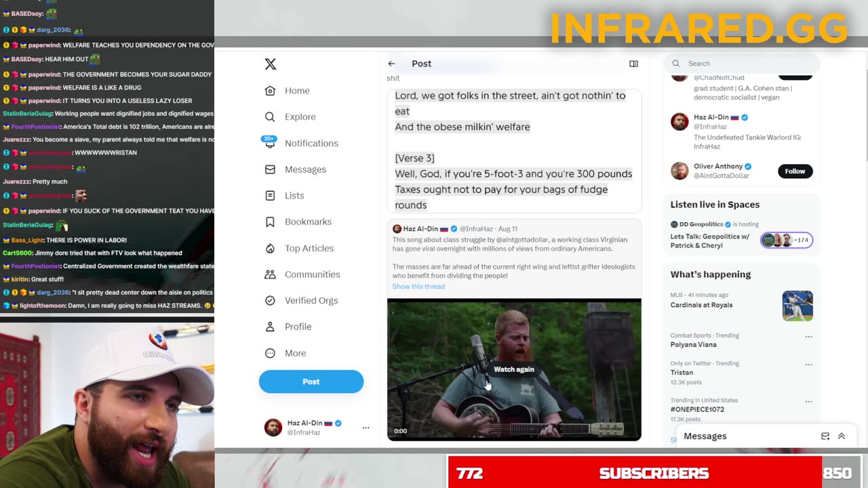This screenshot has width=868, height=488.
Task: Follow Oliver Anthony
Action: click(x=795, y=171)
